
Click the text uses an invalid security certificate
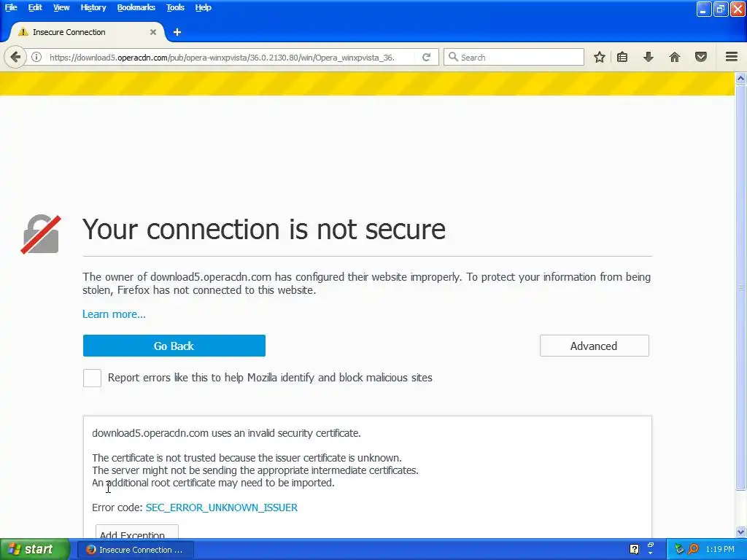click(x=286, y=433)
